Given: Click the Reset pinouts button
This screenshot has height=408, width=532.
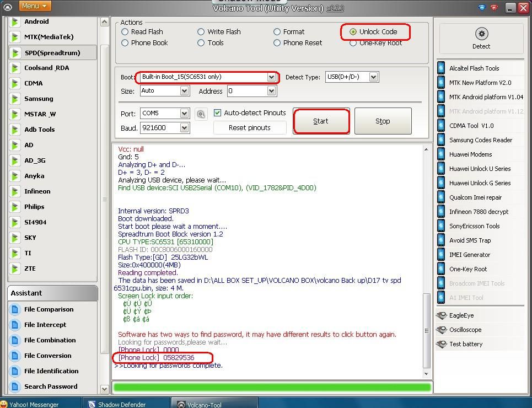Looking at the screenshot, I should [250, 128].
